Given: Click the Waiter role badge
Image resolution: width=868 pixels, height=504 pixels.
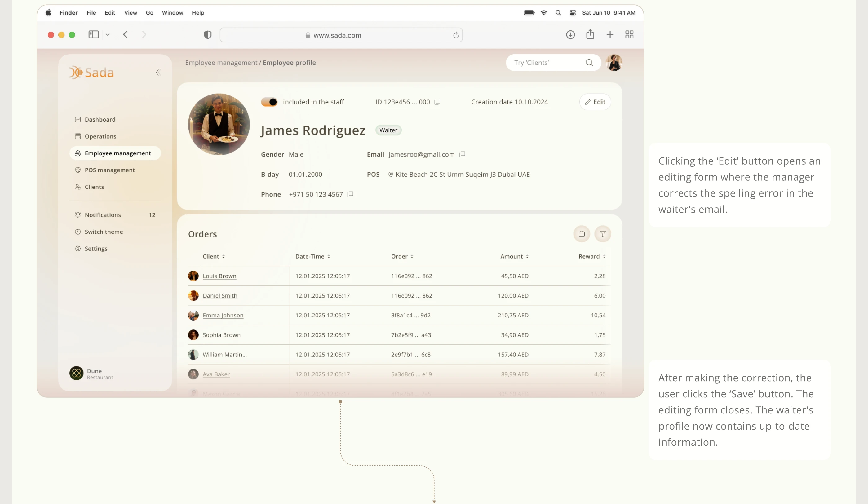Looking at the screenshot, I should (x=388, y=130).
